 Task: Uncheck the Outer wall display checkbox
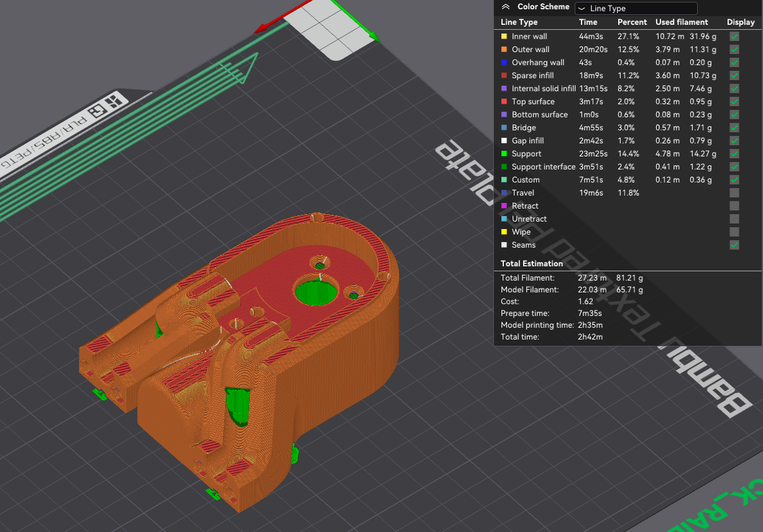click(734, 50)
